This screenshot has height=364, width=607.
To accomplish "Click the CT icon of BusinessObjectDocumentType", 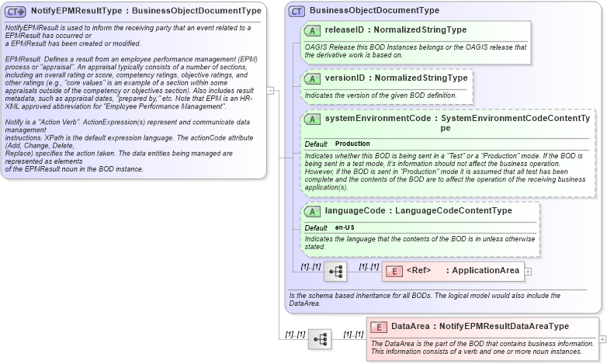I will pyautogui.click(x=297, y=12).
